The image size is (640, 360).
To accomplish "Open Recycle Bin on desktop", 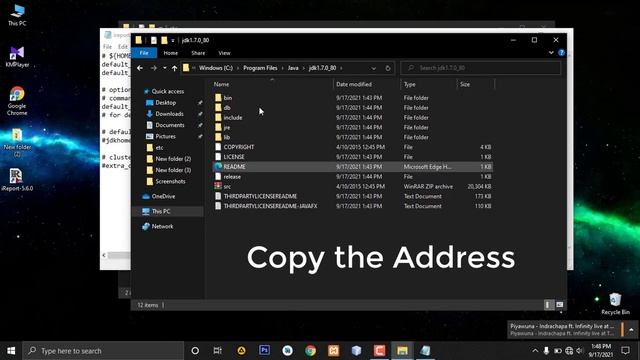I will pos(615,304).
